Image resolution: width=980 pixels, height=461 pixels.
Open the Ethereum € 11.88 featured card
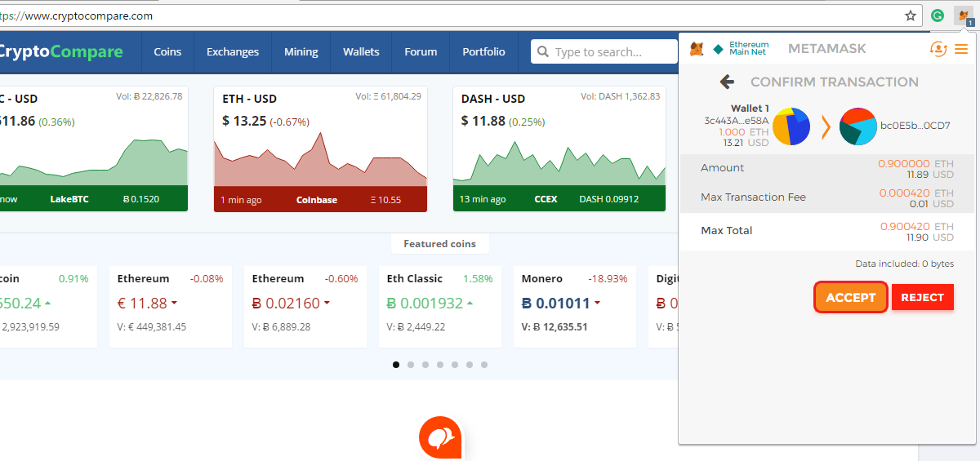(x=171, y=307)
